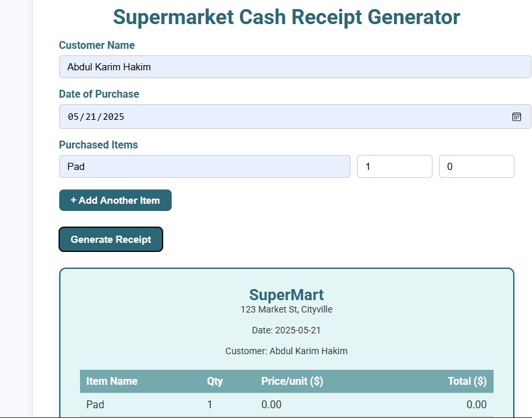
Task: Click the Item Name column header
Action: [112, 381]
